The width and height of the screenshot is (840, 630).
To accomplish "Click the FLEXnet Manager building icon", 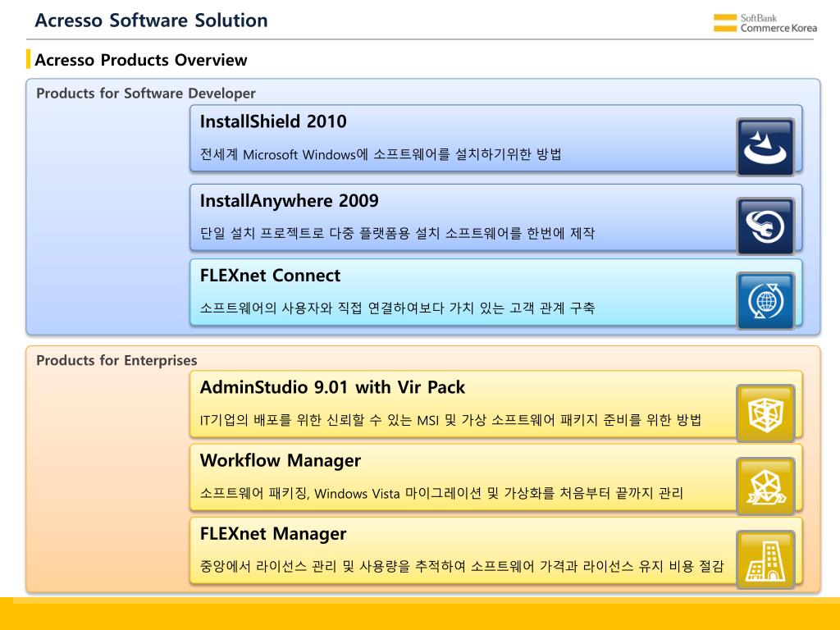I will 765,559.
